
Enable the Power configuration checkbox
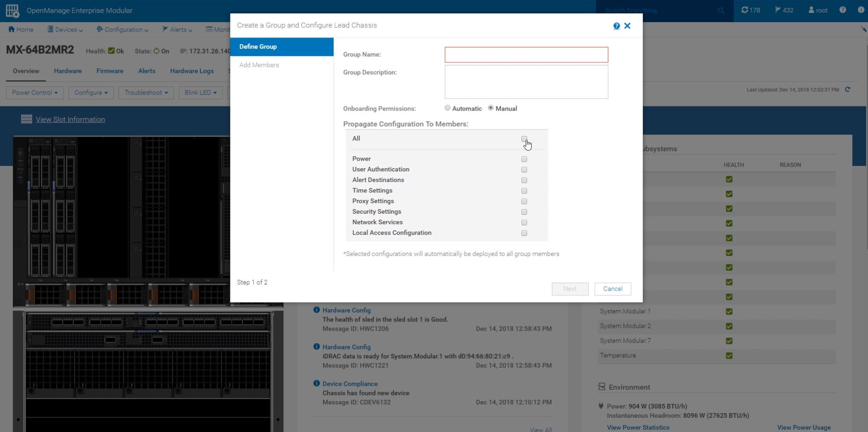[524, 159]
